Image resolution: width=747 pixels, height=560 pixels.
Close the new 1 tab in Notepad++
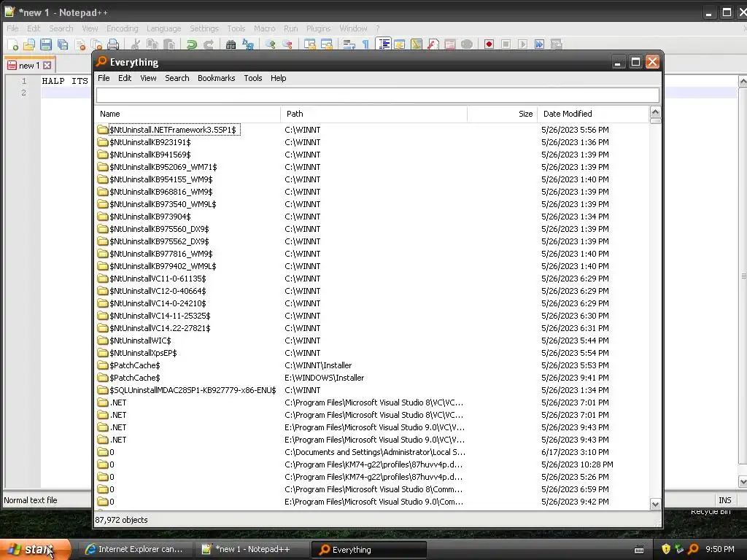[47, 65]
